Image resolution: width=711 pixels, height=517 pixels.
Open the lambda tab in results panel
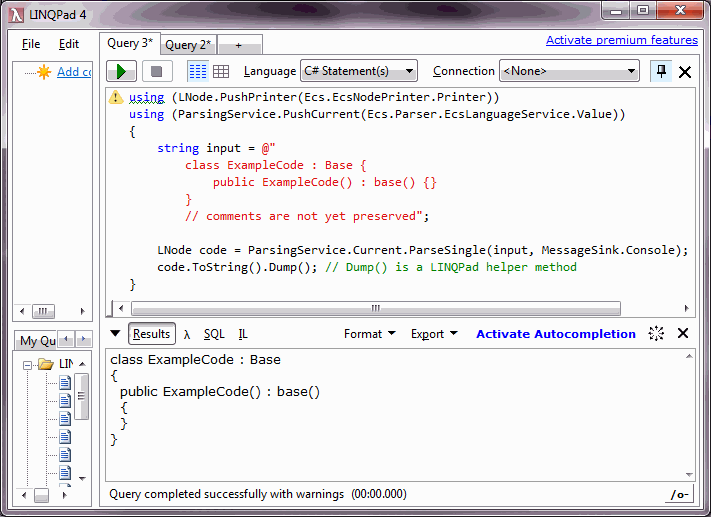click(187, 335)
